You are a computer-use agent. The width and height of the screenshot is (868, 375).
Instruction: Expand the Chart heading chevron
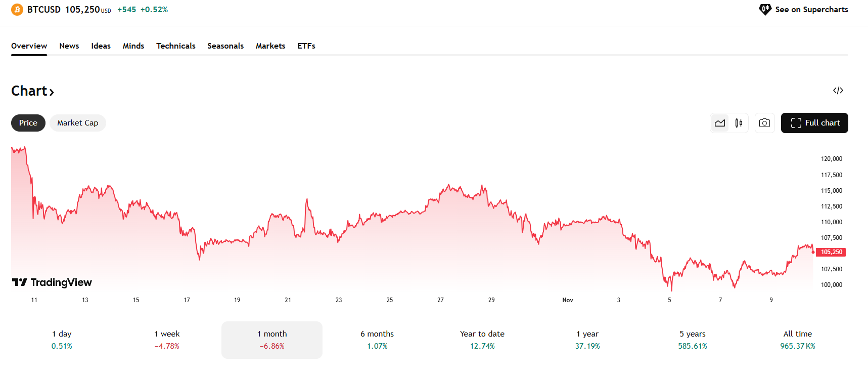[x=52, y=92]
